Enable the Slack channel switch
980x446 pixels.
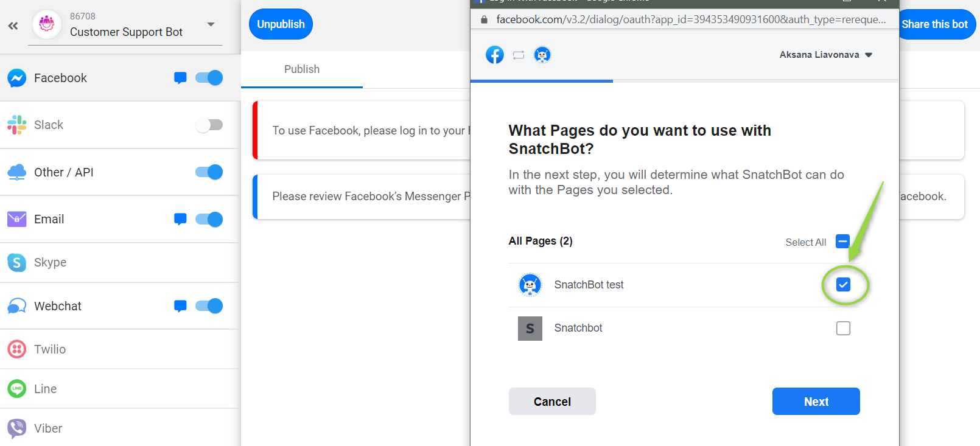click(x=209, y=125)
